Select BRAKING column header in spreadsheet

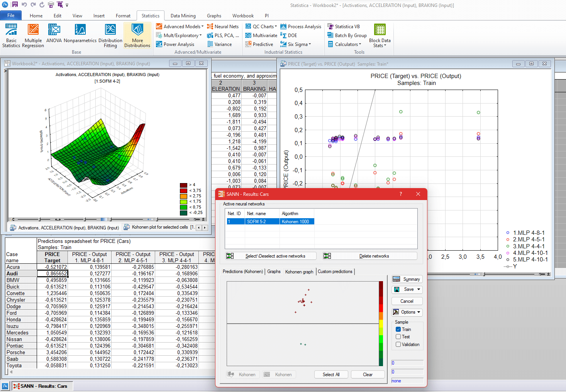(x=254, y=86)
